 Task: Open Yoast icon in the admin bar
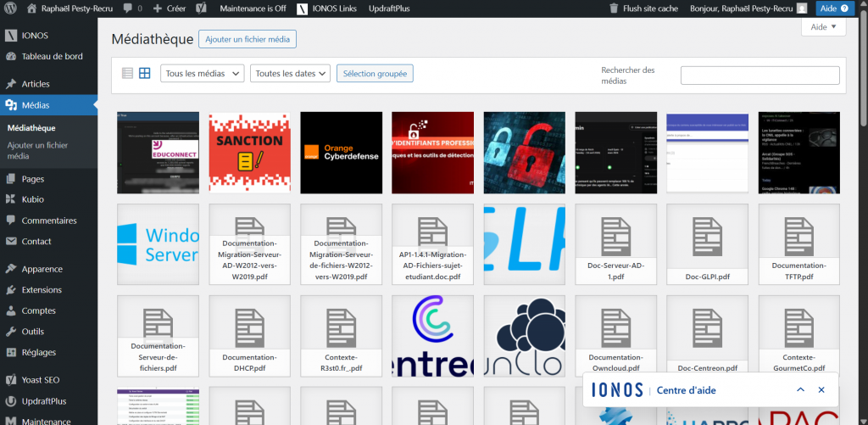point(202,8)
